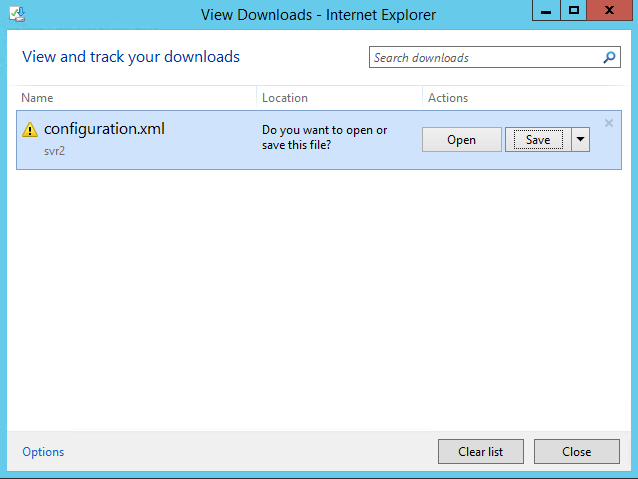Close the View Downloads dialog
This screenshot has width=638, height=479.
coord(577,451)
